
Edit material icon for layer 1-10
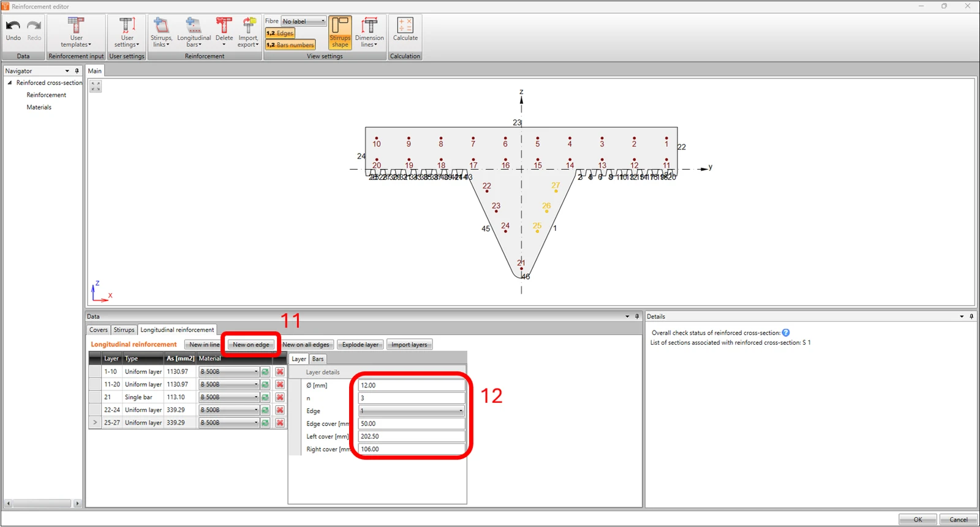[265, 372]
